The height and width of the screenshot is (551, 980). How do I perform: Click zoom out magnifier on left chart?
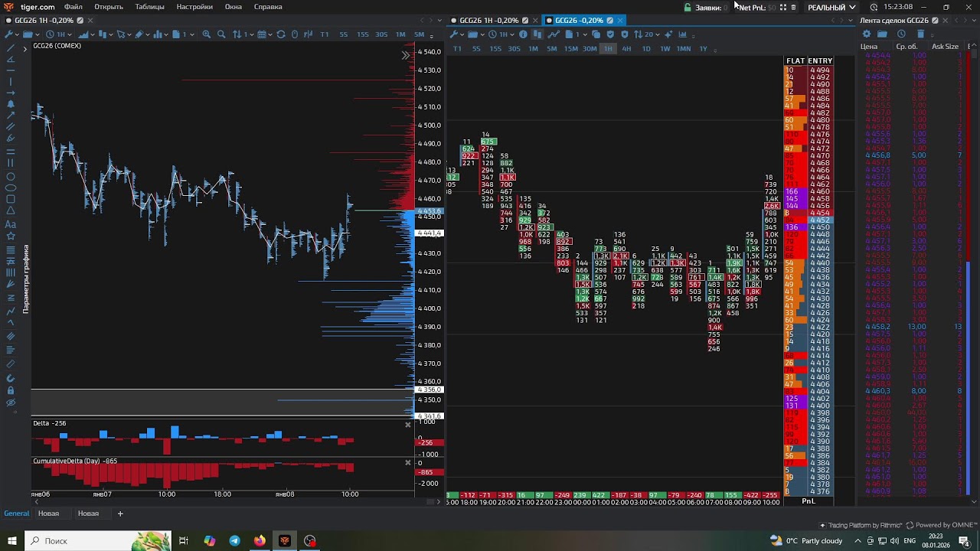click(x=221, y=34)
